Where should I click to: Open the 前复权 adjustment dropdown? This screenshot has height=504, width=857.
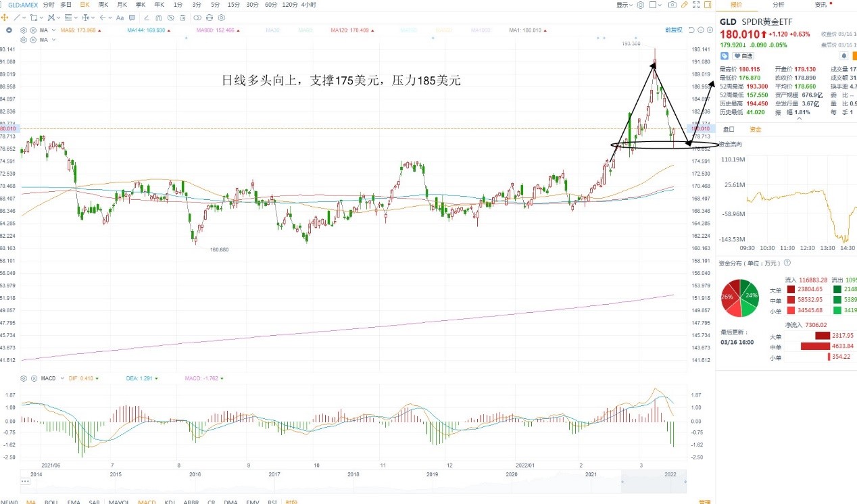pos(674,30)
